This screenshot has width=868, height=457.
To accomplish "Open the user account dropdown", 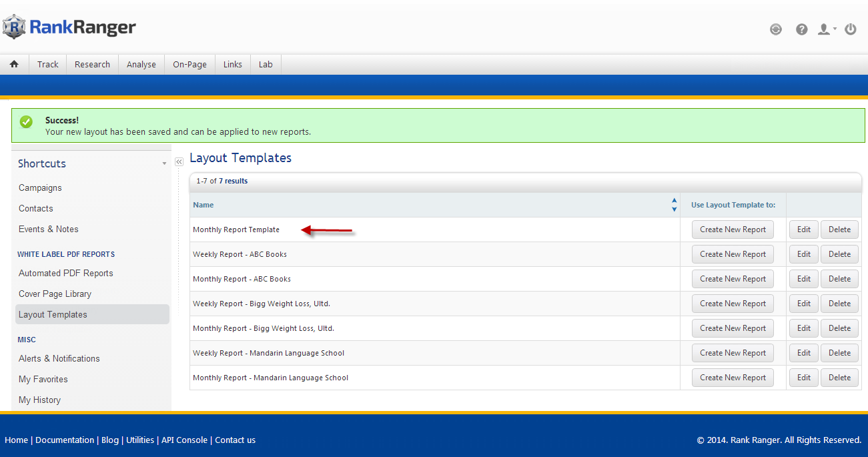I will point(827,29).
